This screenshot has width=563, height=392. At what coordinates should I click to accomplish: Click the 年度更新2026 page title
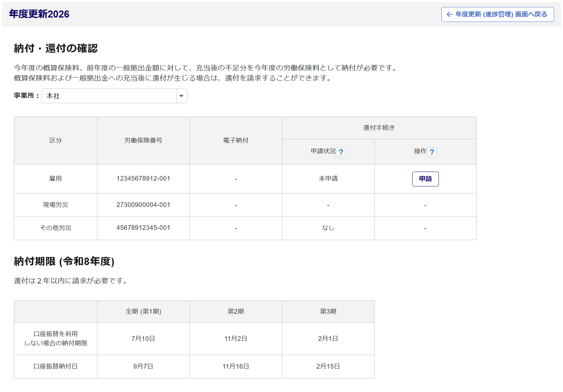pos(39,14)
